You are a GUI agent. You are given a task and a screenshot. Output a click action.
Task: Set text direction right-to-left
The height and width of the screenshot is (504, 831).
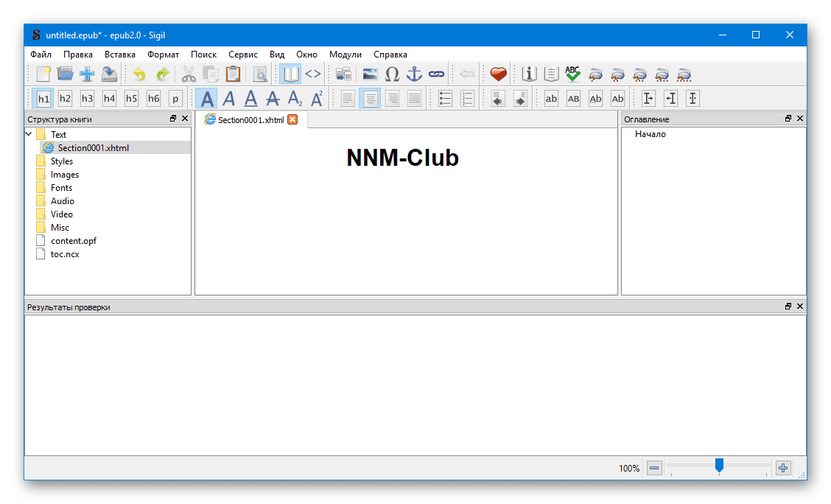670,99
